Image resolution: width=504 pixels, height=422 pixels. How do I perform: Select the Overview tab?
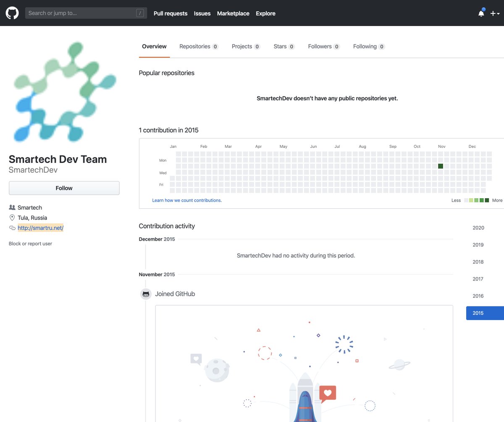[x=154, y=47]
